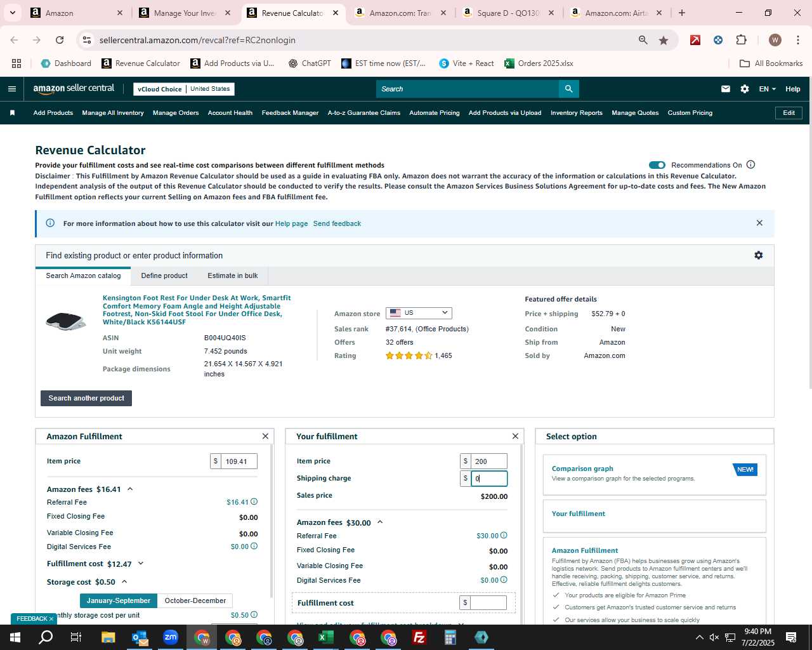
Task: Open Zoom app from the taskbar
Action: click(x=171, y=637)
